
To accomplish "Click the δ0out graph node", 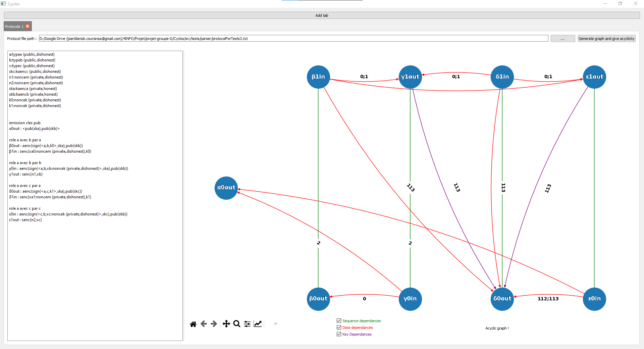I will tap(502, 299).
